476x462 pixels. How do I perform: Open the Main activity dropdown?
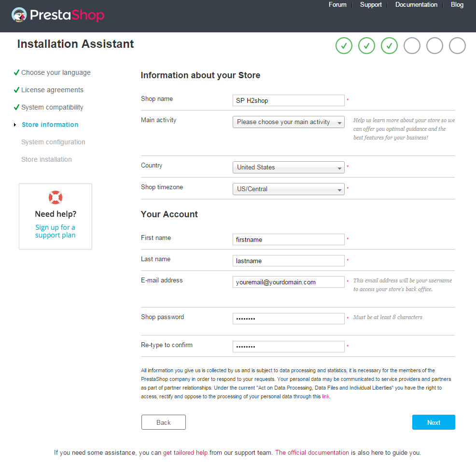point(288,122)
